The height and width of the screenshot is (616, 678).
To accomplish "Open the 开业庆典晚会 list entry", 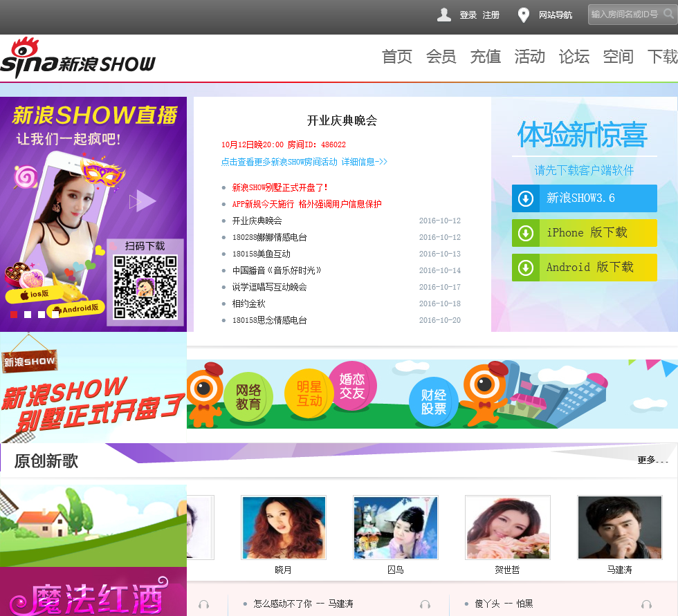I will point(257,221).
